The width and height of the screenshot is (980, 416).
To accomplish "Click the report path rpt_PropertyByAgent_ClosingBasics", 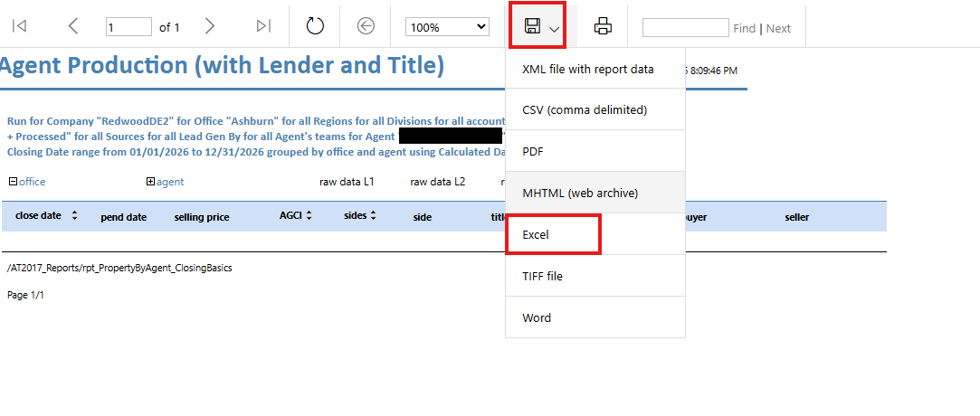I will pyautogui.click(x=119, y=268).
